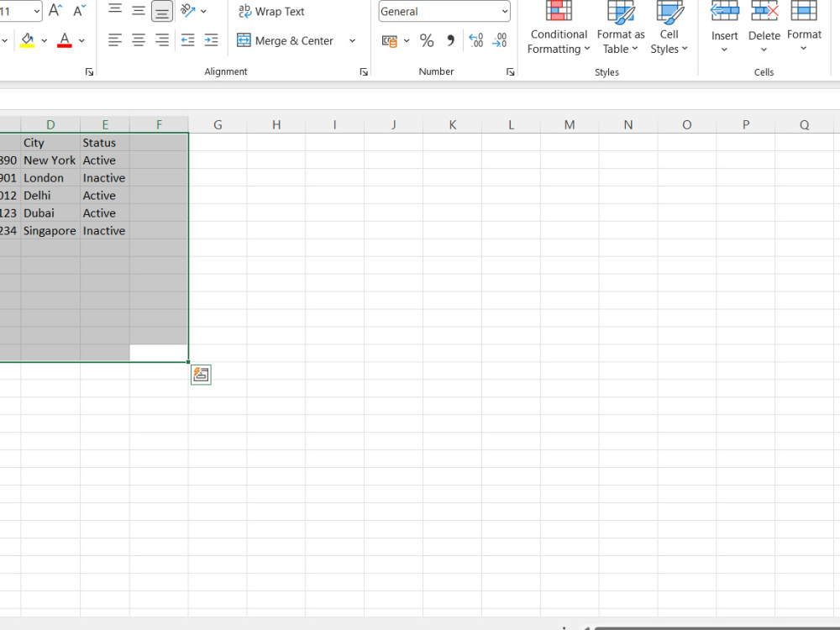Align text left
Screen dimensions: 840x630
point(114,40)
